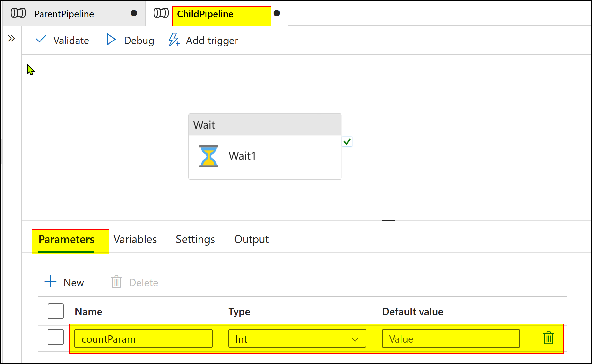This screenshot has height=364, width=592.
Task: Toggle the green validation checkmark on Wait1
Action: (347, 142)
